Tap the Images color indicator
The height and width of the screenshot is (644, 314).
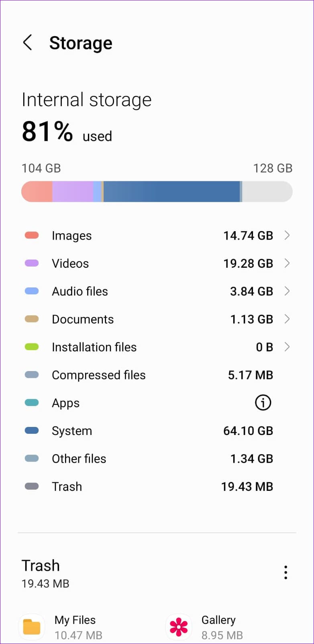coord(32,236)
